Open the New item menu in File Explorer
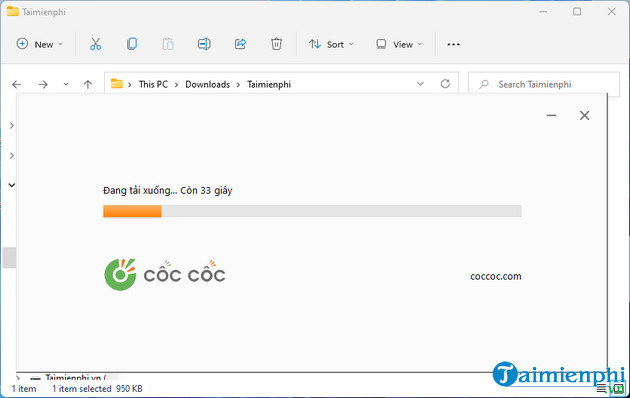The width and height of the screenshot is (630, 398). (x=39, y=44)
